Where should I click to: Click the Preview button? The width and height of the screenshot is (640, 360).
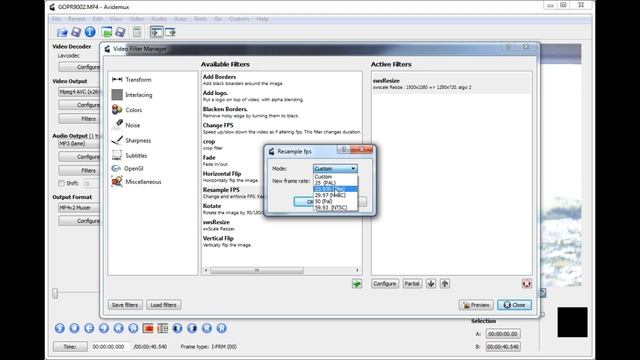(x=476, y=305)
